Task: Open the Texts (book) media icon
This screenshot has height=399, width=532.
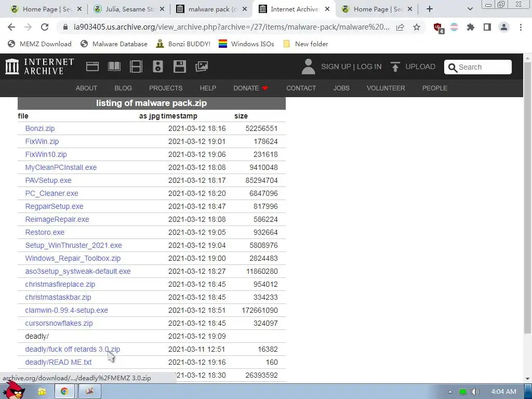Action: (x=114, y=66)
